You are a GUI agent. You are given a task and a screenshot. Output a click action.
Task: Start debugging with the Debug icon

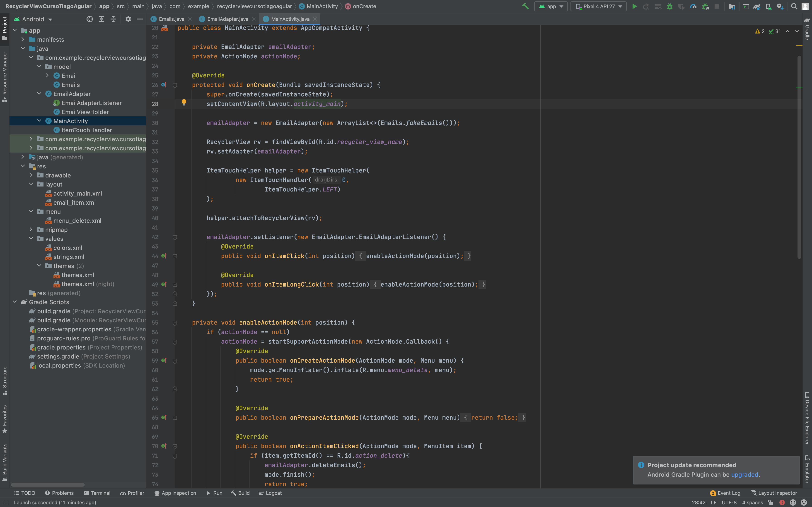point(670,6)
